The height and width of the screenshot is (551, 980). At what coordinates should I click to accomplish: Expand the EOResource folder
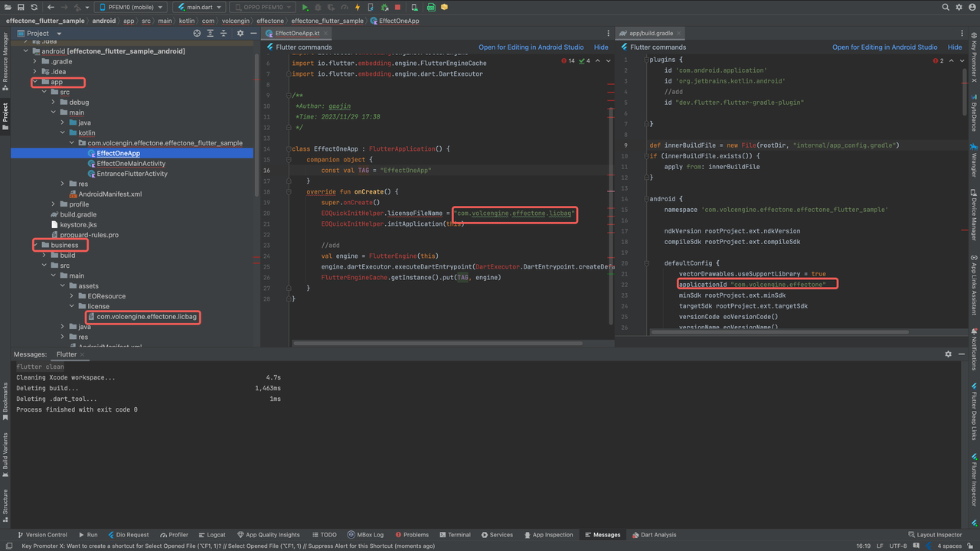click(x=72, y=296)
